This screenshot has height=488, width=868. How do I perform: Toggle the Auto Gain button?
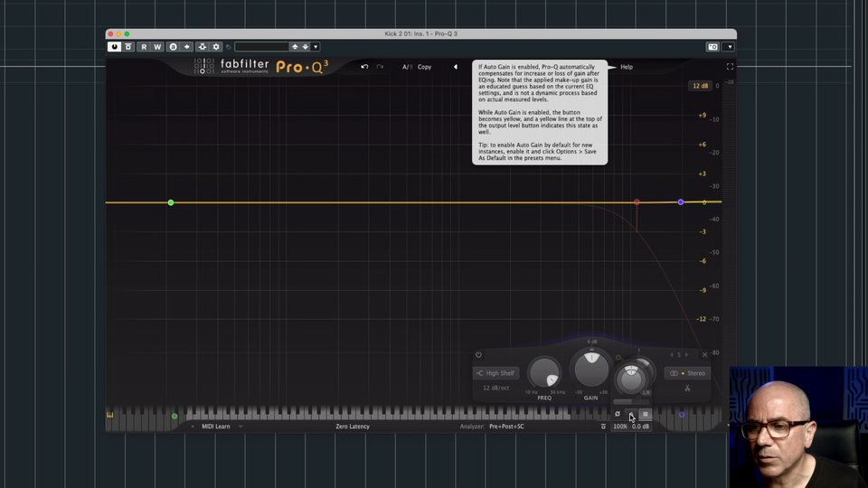(x=631, y=414)
